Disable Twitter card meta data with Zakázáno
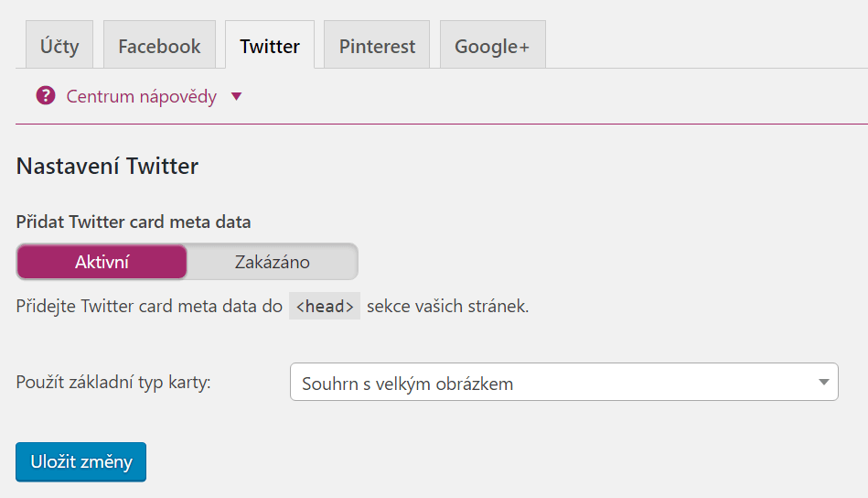This screenshot has height=498, width=868. click(x=273, y=262)
